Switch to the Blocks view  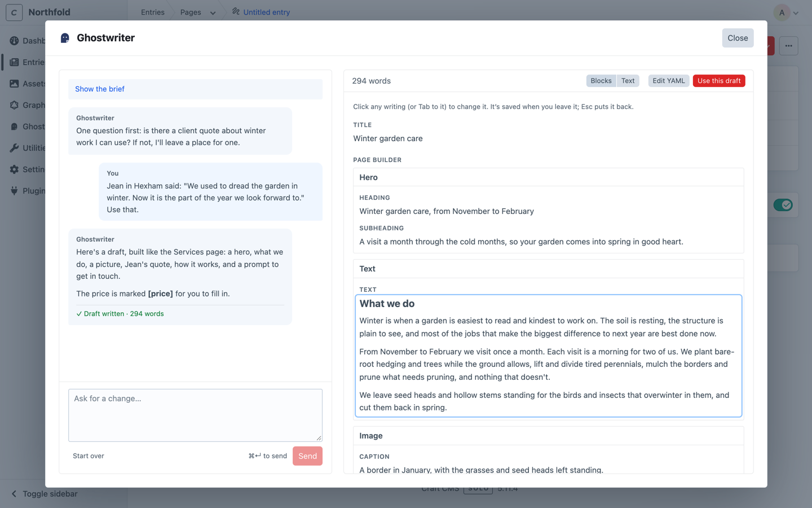[601, 81]
